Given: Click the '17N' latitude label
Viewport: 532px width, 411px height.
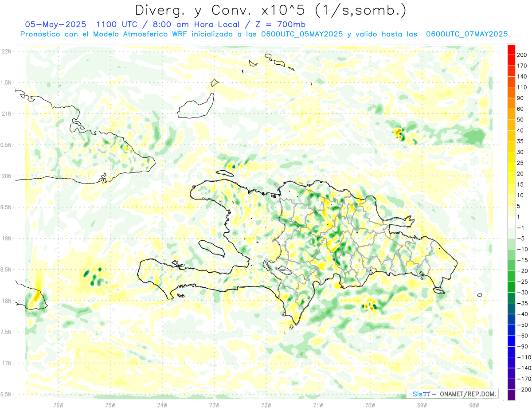Looking at the screenshot, I should click(7, 363).
